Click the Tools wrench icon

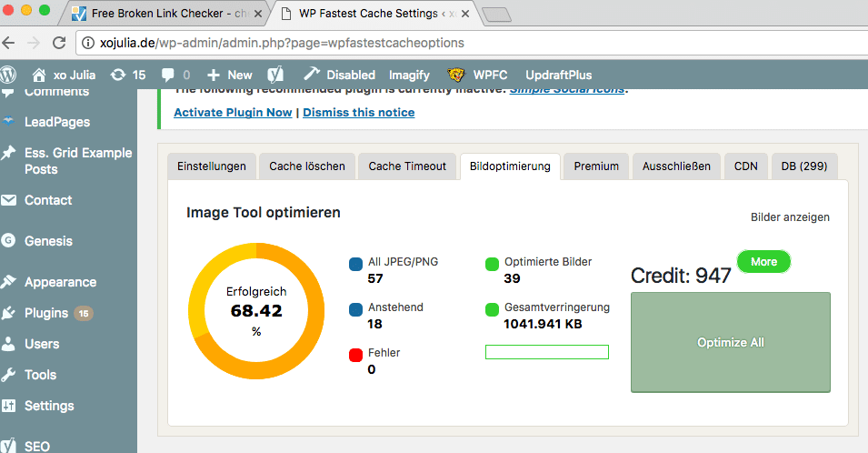8,375
